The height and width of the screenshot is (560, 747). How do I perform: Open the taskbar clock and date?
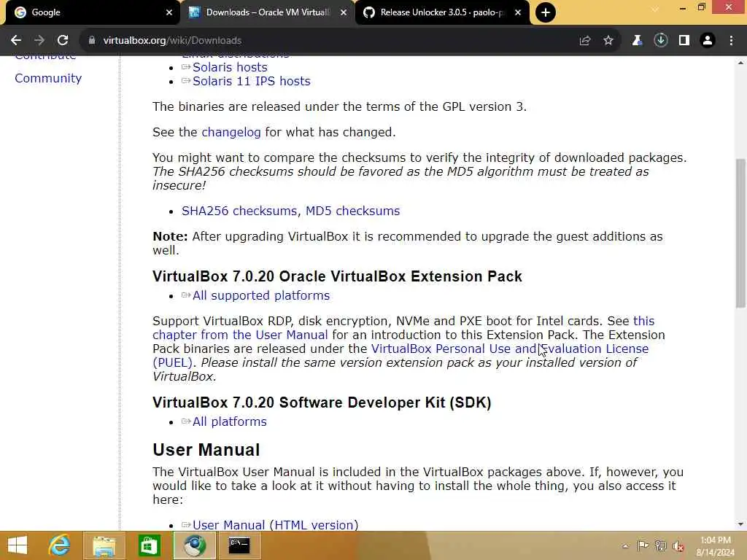point(715,546)
